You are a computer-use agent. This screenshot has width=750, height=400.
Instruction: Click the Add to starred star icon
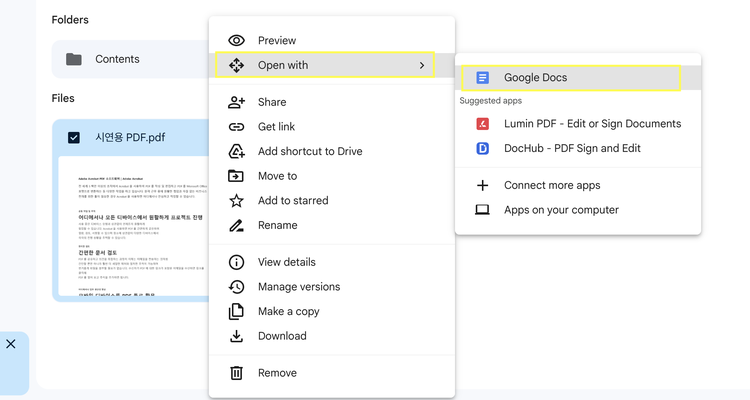click(237, 200)
